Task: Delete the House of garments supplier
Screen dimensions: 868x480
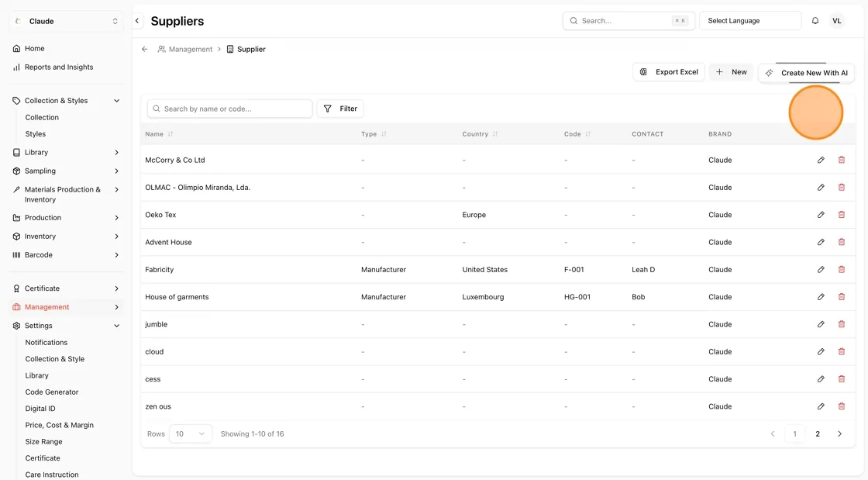Action: tap(842, 297)
